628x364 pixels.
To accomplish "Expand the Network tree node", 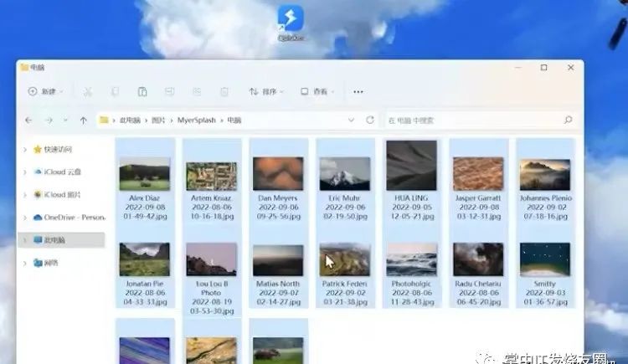I will (25, 264).
